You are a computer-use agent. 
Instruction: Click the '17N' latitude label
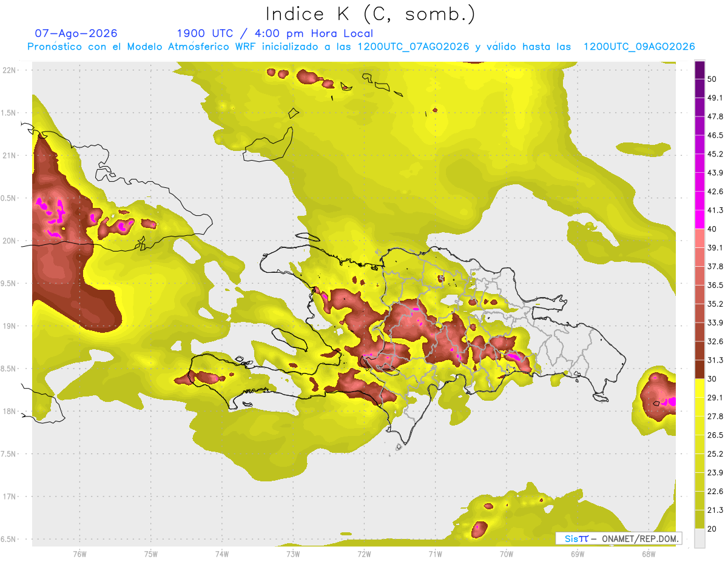click(x=10, y=497)
